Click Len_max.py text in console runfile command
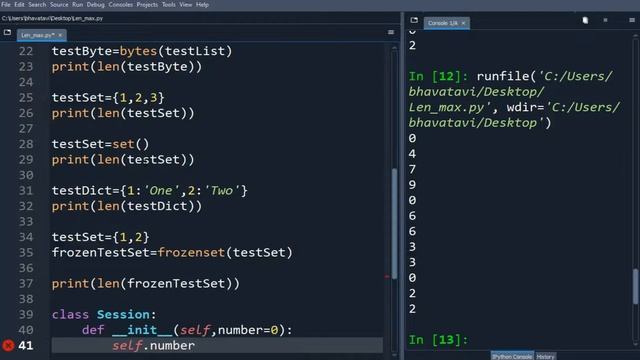 pos(446,108)
